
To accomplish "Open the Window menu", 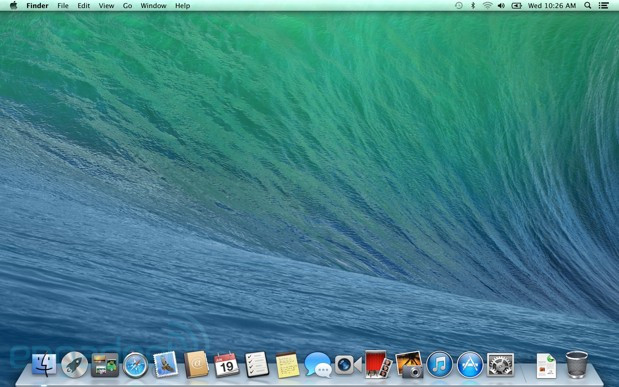I will click(153, 6).
